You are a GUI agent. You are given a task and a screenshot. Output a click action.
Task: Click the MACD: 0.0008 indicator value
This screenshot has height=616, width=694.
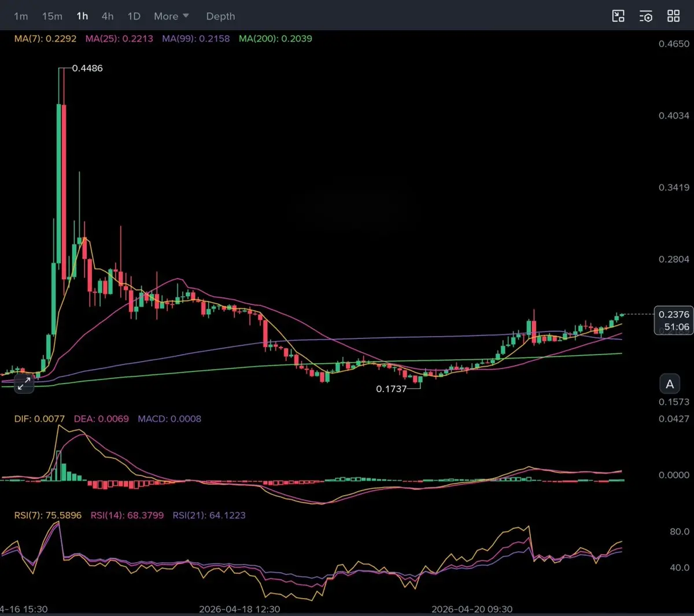(169, 419)
